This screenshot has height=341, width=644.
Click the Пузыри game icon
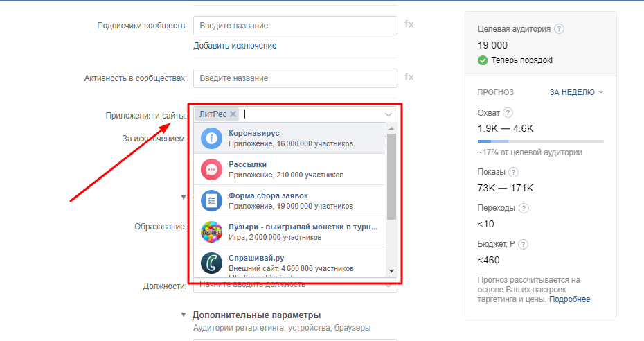coord(211,231)
